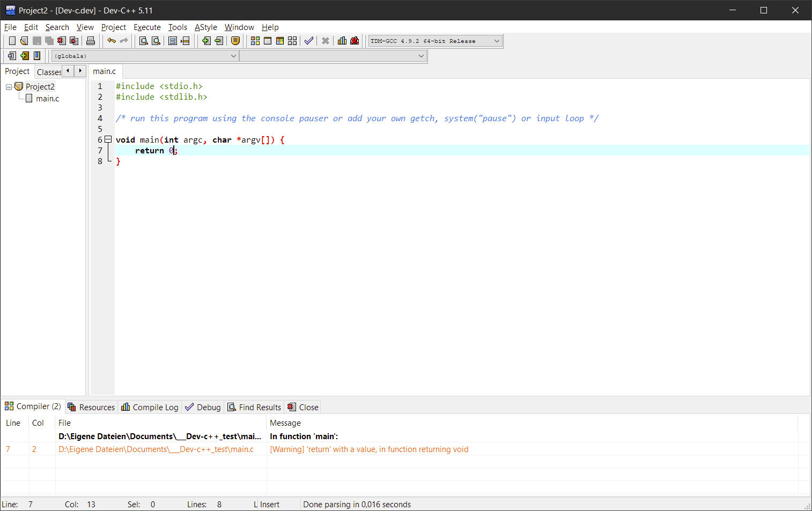The width and height of the screenshot is (812, 511).
Task: Open the Window menu
Action: (x=239, y=27)
